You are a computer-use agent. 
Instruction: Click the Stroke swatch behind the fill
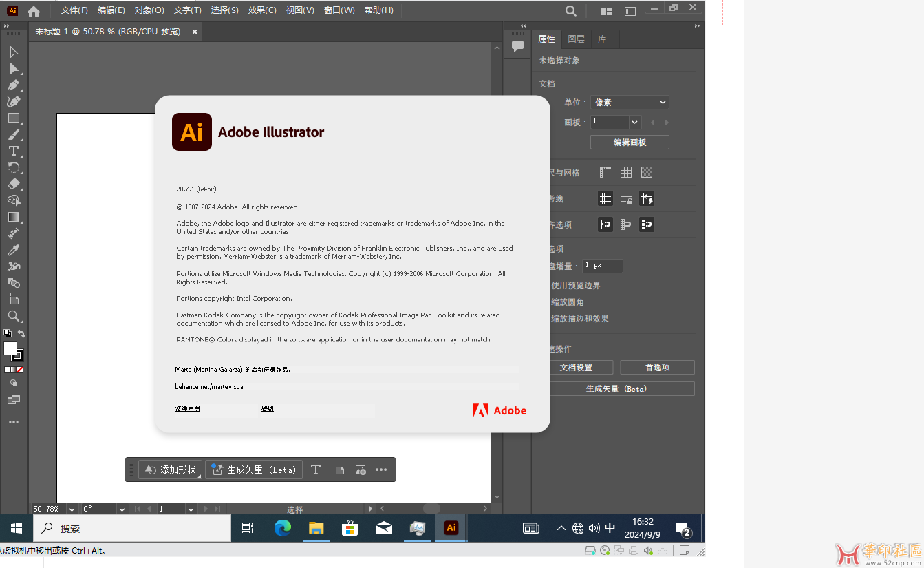(x=19, y=357)
